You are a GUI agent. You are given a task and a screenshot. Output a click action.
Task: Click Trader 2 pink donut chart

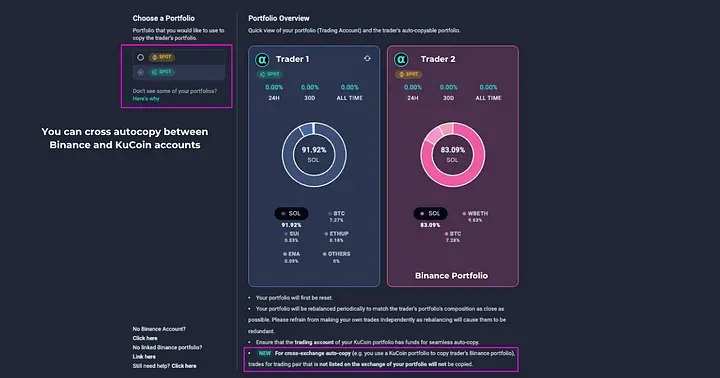[x=453, y=154]
